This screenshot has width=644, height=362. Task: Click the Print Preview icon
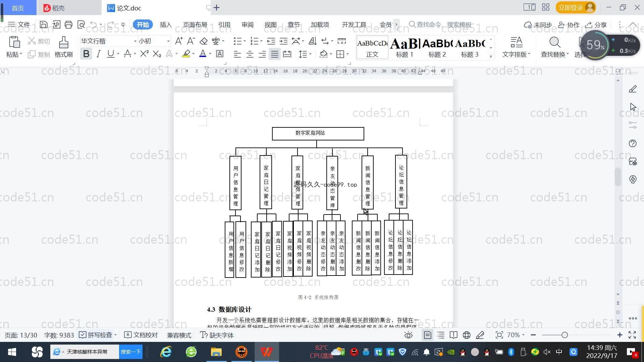pos(81,24)
